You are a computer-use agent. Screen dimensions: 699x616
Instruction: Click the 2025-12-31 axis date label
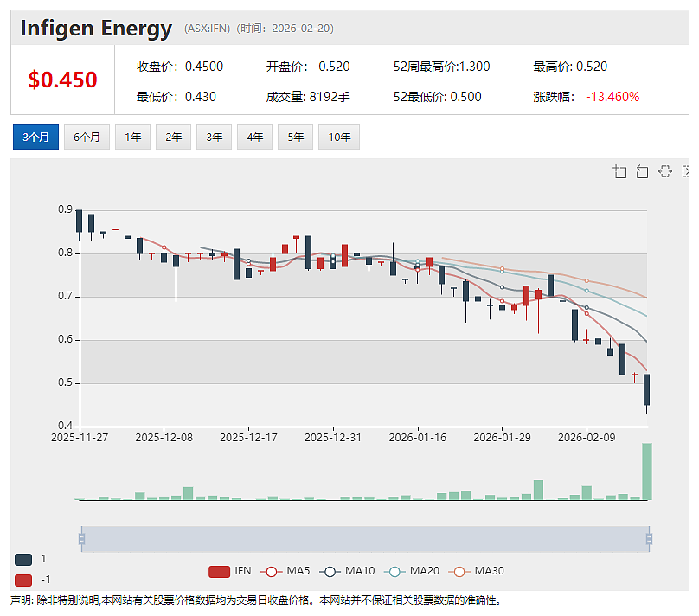333,438
